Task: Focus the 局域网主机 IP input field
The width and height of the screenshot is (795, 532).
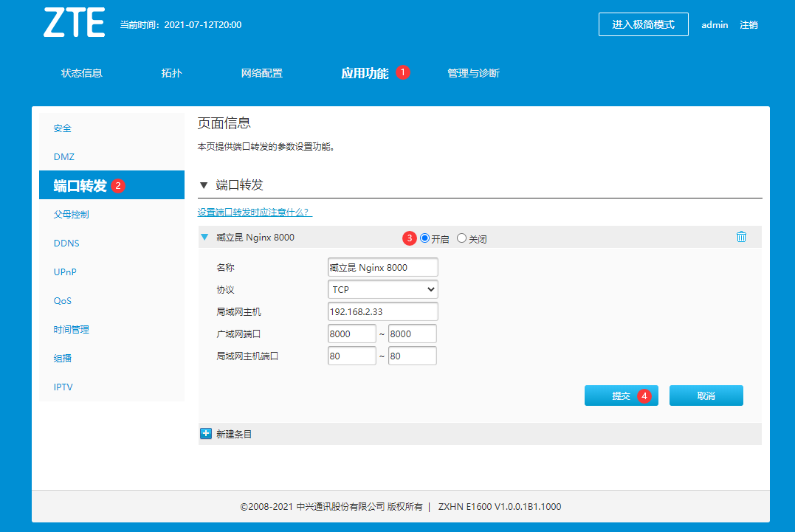Action: click(382, 311)
